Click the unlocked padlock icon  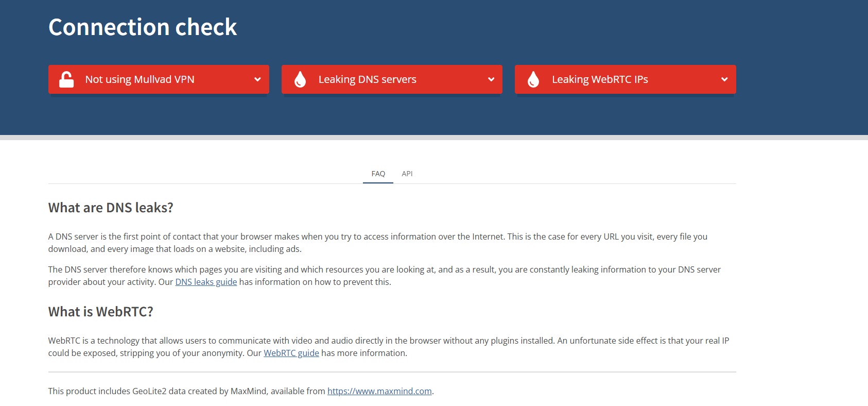(x=66, y=79)
